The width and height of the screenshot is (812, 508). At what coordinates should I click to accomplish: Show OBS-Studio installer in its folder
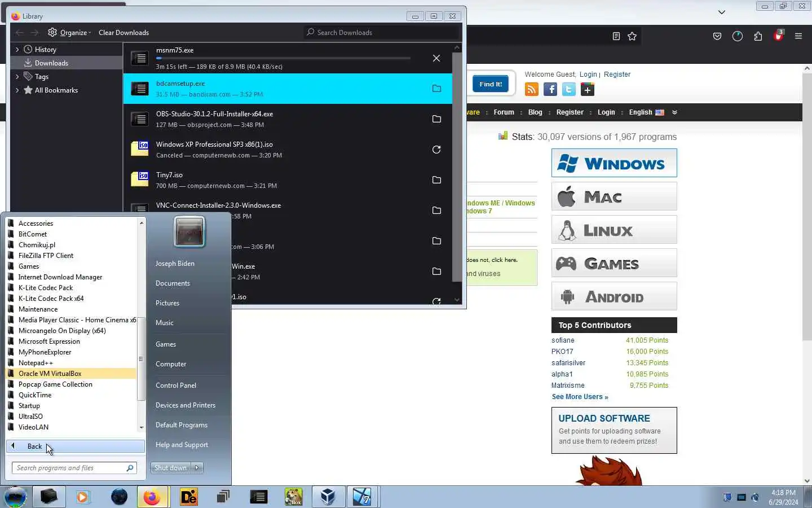point(436,119)
